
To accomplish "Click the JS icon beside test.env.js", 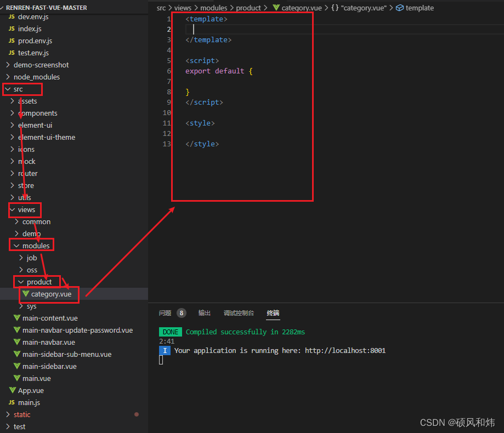I will [x=12, y=53].
